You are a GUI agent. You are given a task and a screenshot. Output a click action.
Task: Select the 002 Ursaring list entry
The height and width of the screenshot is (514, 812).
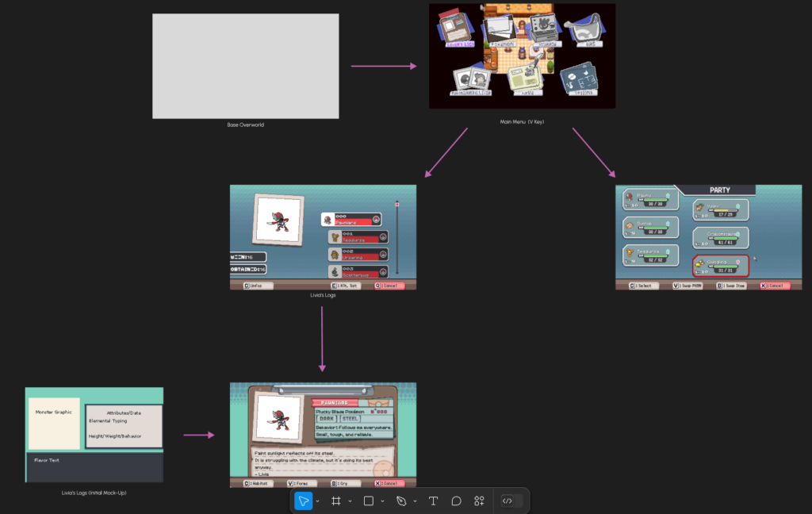[358, 255]
